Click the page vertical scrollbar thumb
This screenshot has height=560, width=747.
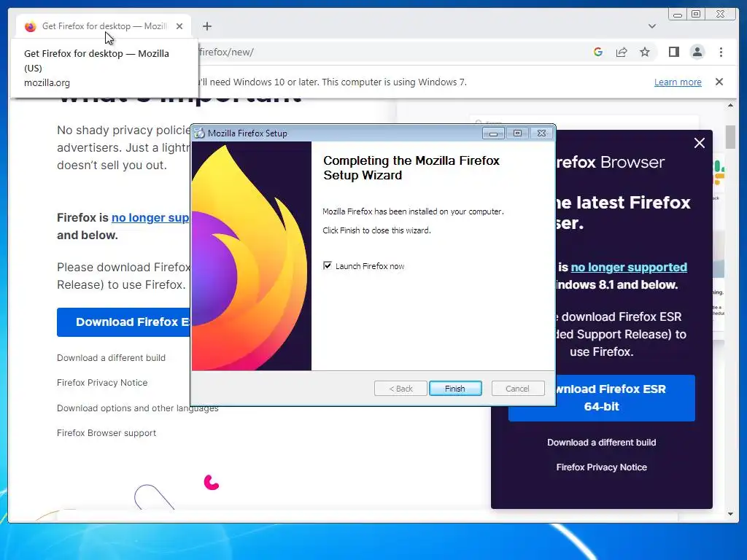(x=730, y=136)
